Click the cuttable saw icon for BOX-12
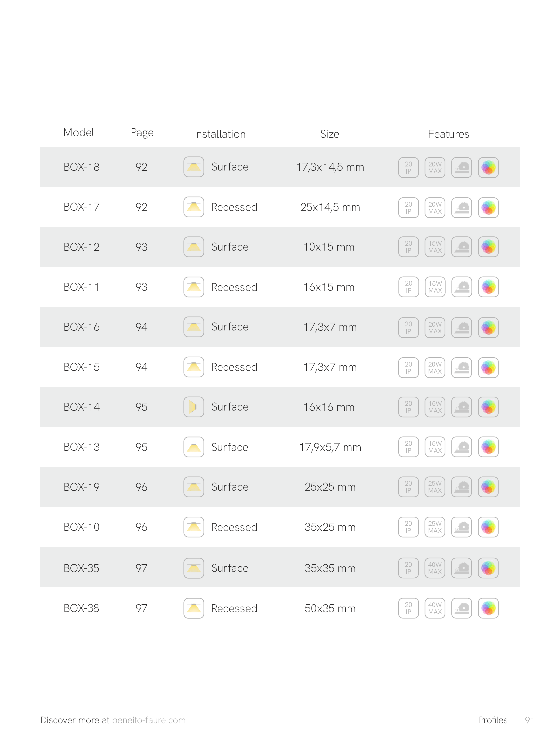 462,247
